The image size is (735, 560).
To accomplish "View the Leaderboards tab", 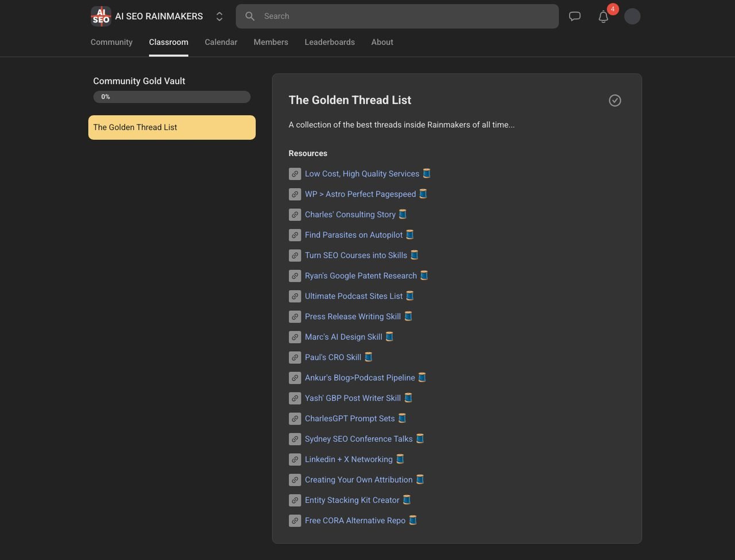I will pyautogui.click(x=330, y=42).
